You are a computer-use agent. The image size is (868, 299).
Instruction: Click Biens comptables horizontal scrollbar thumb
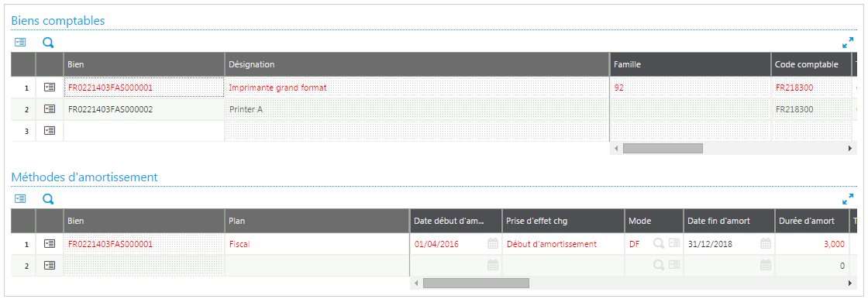pos(663,149)
